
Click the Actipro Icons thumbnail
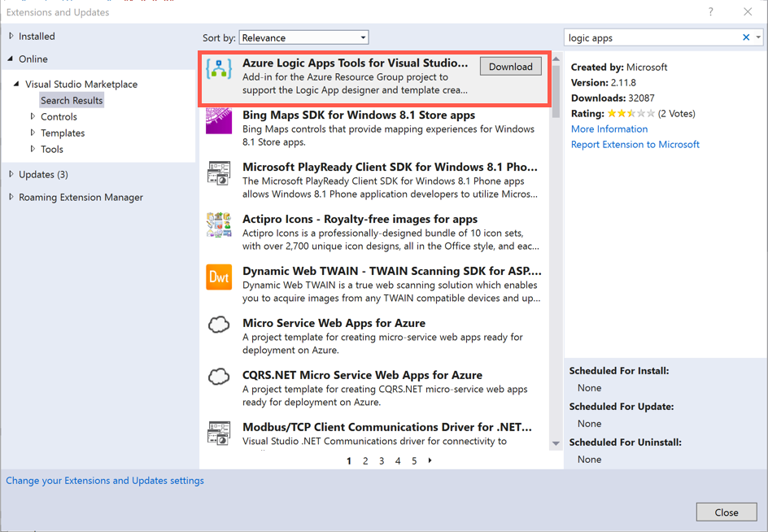219,225
